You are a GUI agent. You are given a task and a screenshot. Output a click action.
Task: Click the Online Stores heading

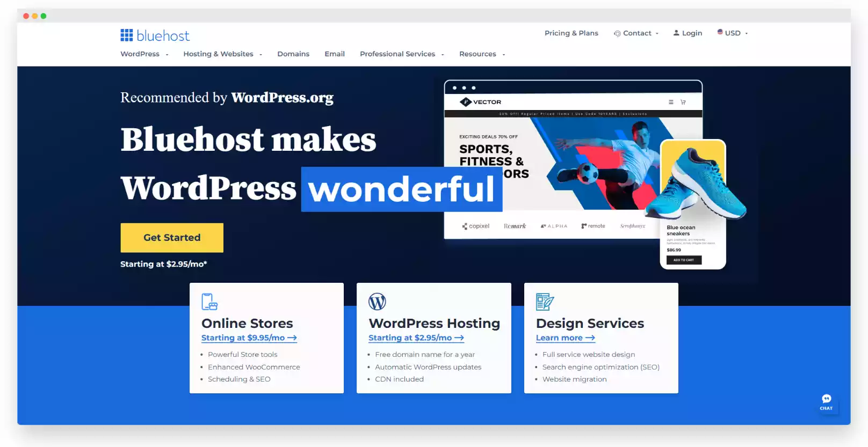tap(247, 323)
